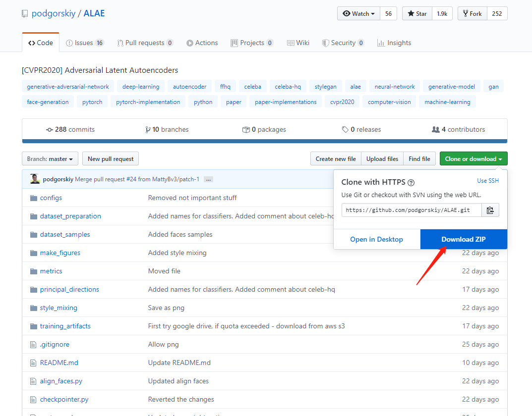Click the Download ZIP button

(x=464, y=239)
